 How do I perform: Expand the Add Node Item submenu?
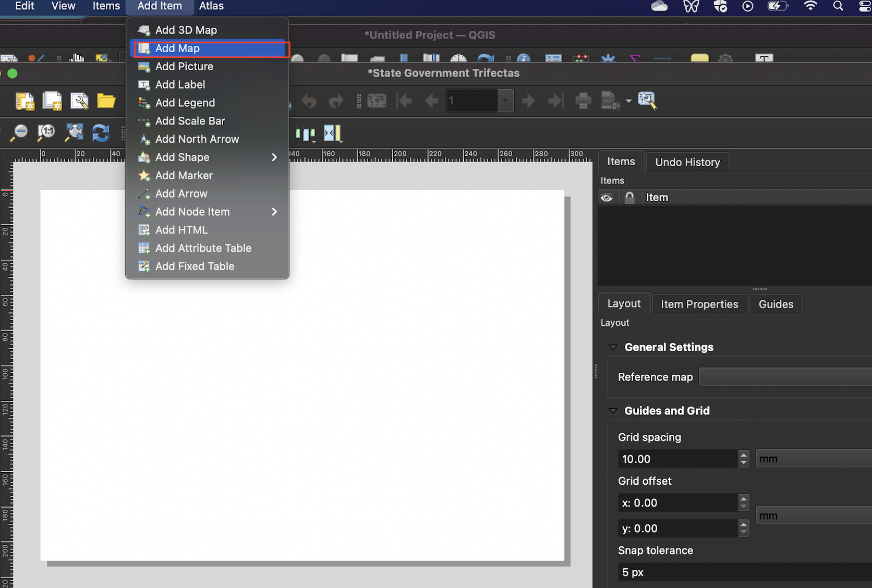(274, 212)
